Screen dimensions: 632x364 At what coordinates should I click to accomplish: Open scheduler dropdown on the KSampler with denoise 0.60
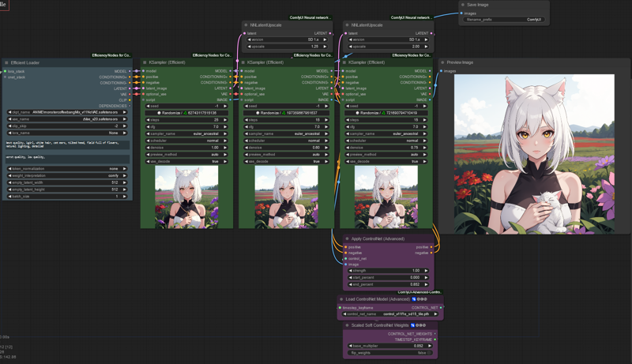point(286,141)
